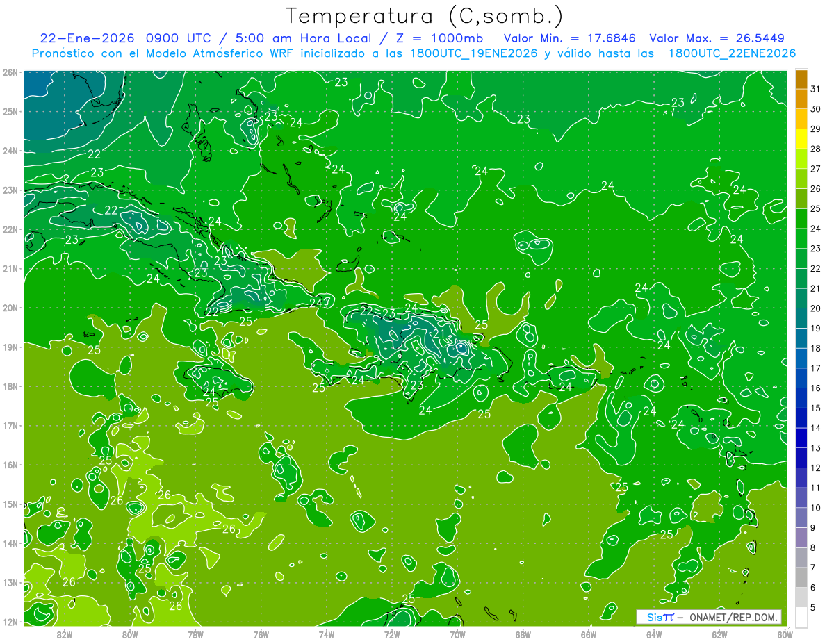Click the 18N latitude axis label
Image resolution: width=834 pixels, height=644 pixels.
(x=10, y=386)
